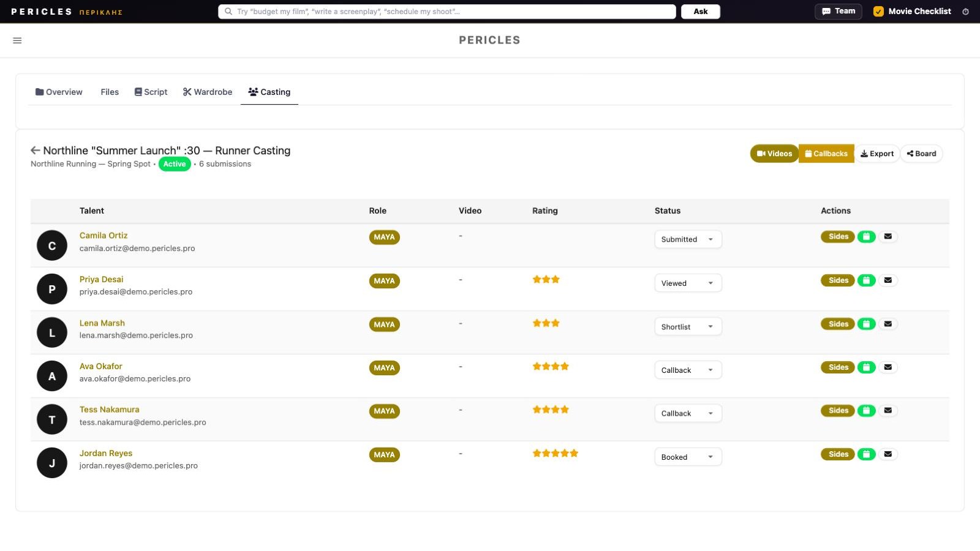Click Jordan Reyes's J avatar circle

tap(52, 463)
